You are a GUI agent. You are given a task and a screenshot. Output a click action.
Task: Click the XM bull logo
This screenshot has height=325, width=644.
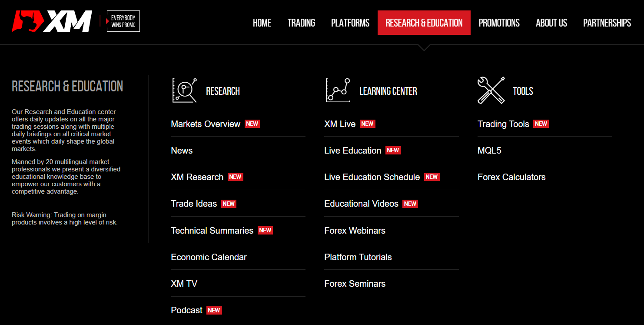(x=52, y=21)
